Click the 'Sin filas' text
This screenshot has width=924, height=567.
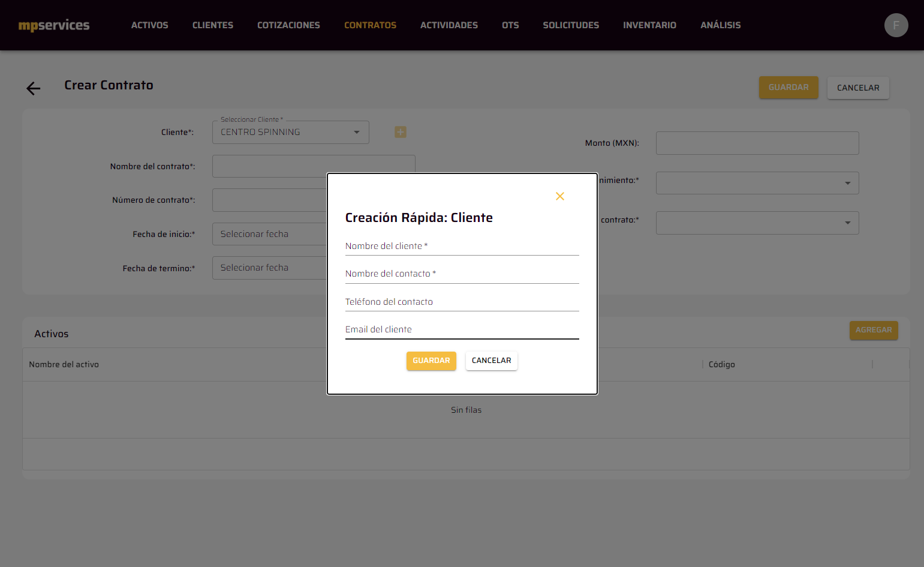[466, 410]
